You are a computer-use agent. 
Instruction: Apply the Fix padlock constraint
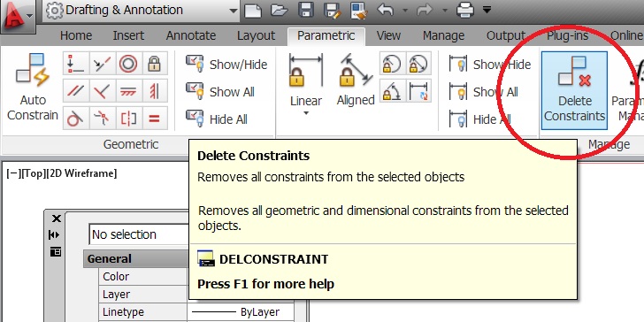point(155,64)
